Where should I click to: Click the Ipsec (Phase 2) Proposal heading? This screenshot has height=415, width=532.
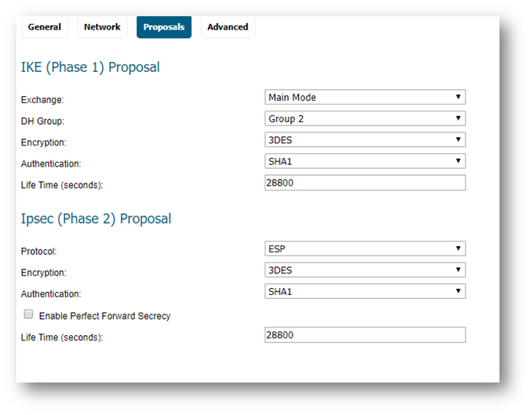[x=96, y=219]
